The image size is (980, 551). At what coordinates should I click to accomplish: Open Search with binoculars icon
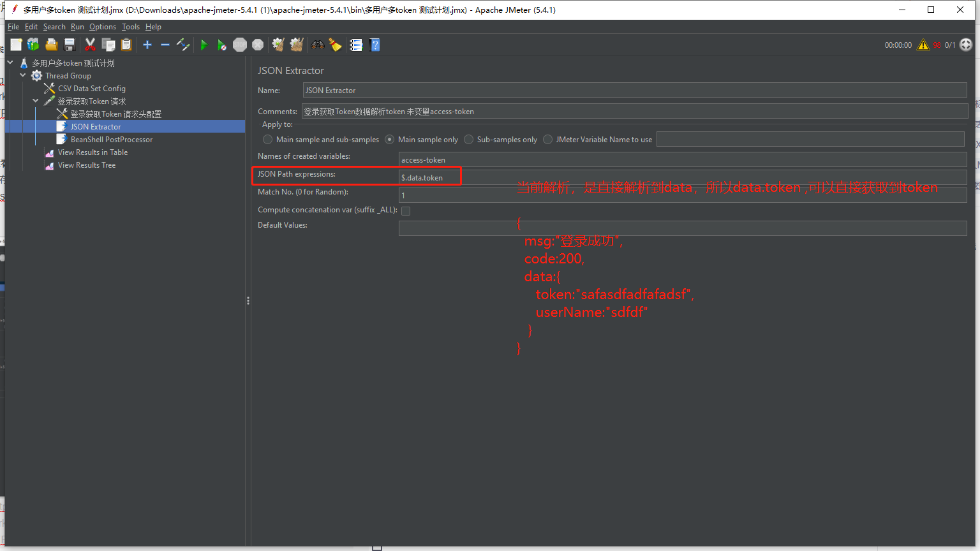click(317, 45)
